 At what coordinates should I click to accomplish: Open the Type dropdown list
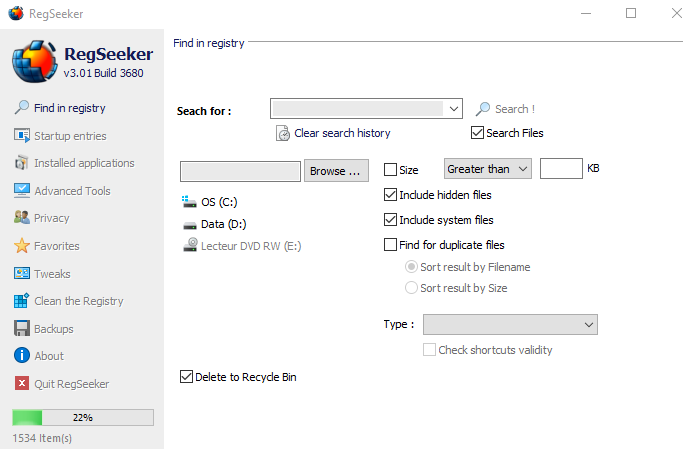[x=510, y=324]
